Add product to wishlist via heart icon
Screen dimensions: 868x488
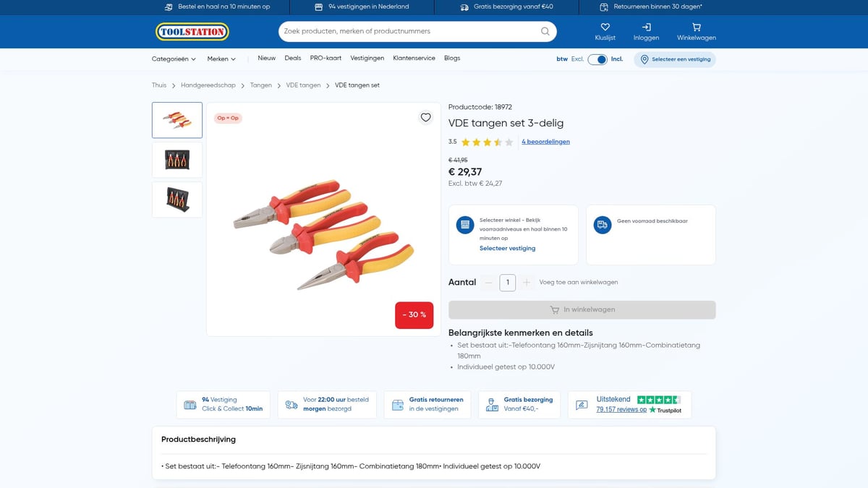[425, 118]
